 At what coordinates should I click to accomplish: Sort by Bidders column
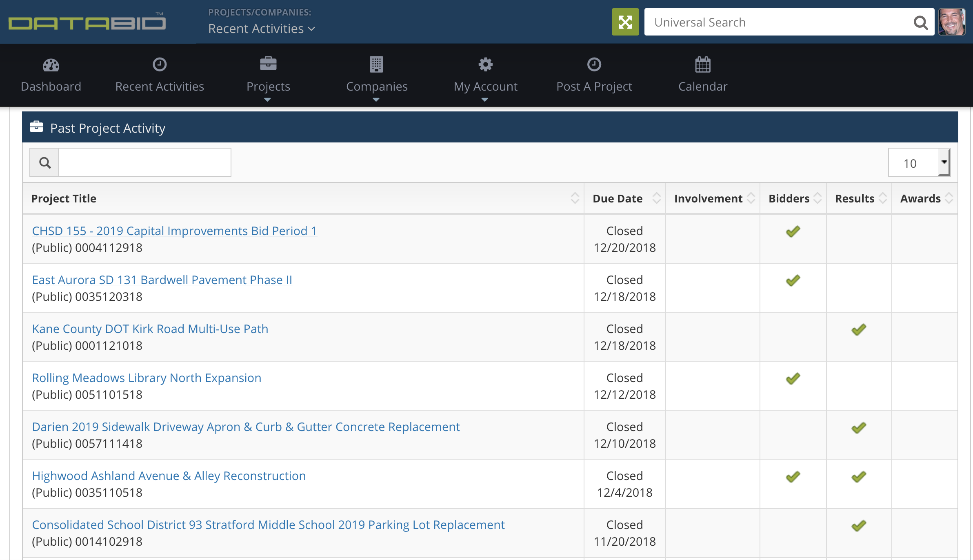point(793,198)
